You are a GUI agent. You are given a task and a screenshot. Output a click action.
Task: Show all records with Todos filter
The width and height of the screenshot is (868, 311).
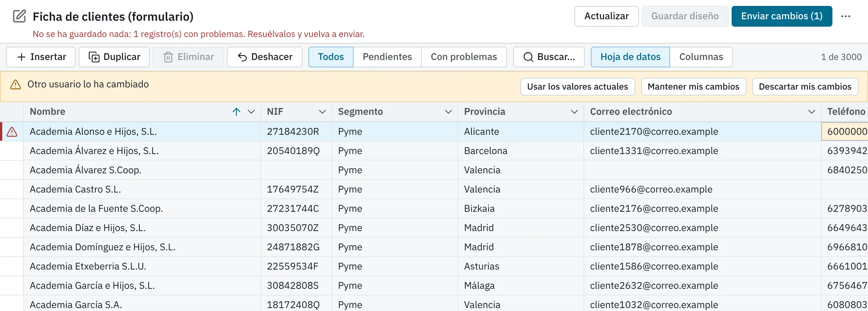[x=331, y=57]
